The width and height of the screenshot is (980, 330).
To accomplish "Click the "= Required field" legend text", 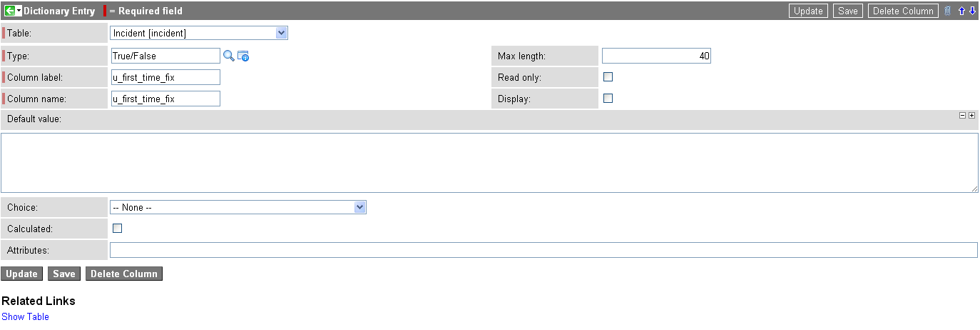I will point(146,11).
